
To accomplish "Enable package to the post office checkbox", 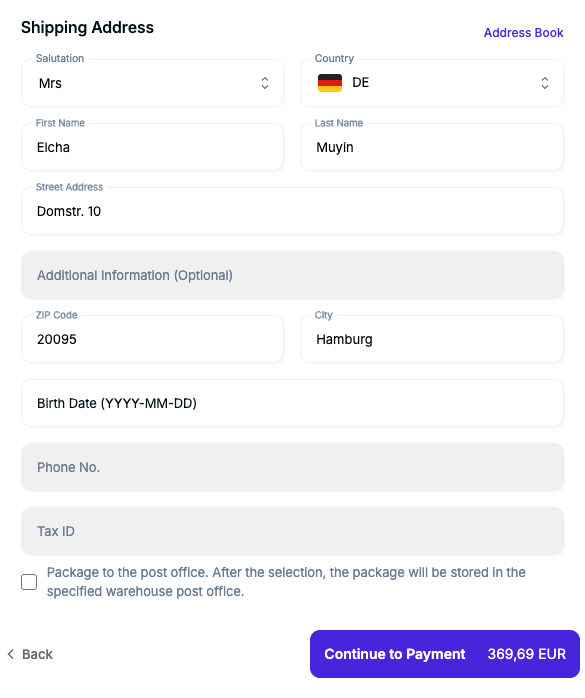I will click(29, 582).
